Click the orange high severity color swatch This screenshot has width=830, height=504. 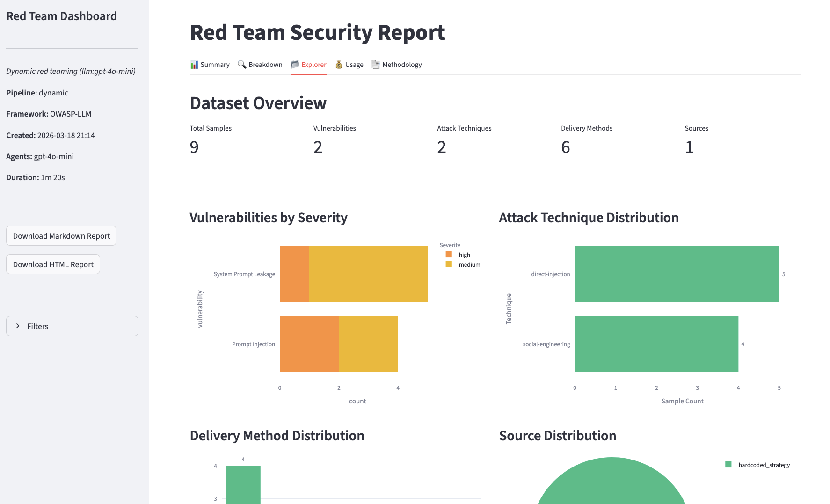[x=449, y=255]
